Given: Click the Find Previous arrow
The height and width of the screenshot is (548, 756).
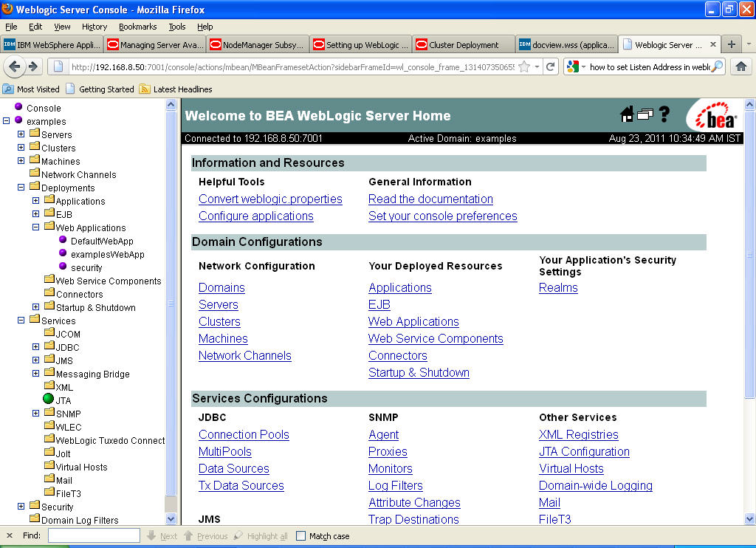Looking at the screenshot, I should (188, 535).
